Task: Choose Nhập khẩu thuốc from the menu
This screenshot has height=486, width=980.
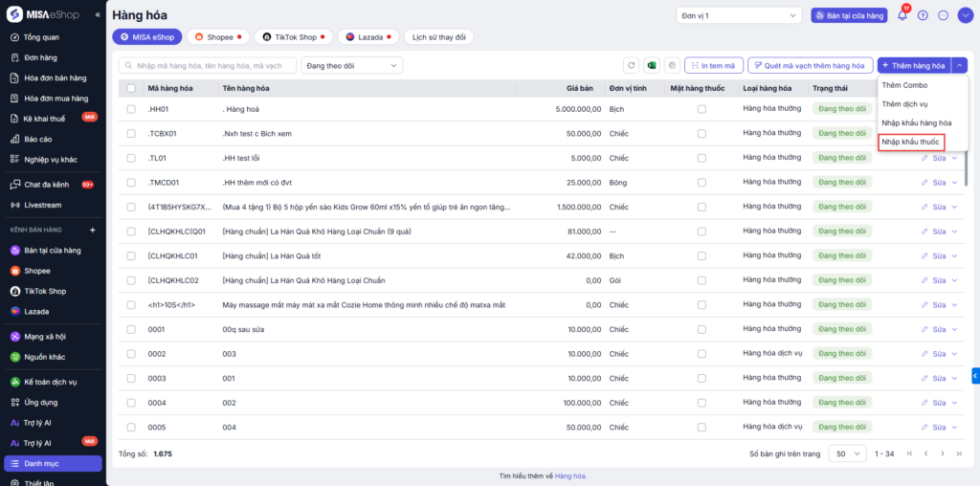Action: click(x=910, y=142)
